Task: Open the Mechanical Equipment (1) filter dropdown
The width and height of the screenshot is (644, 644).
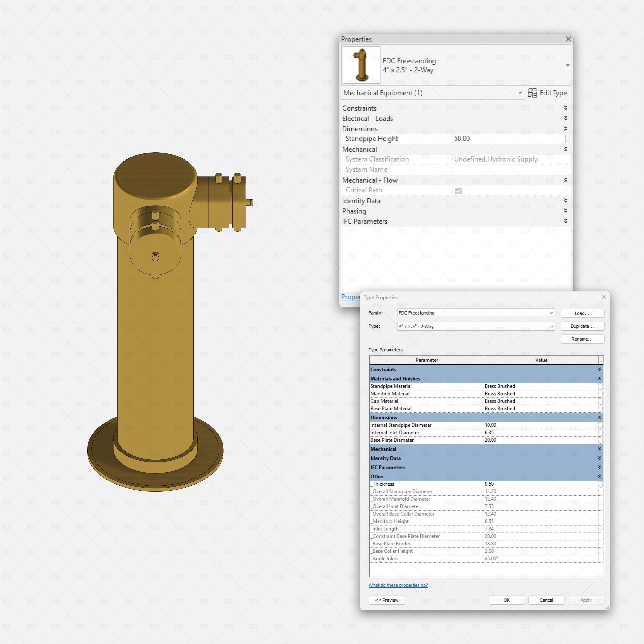Action: pos(520,93)
